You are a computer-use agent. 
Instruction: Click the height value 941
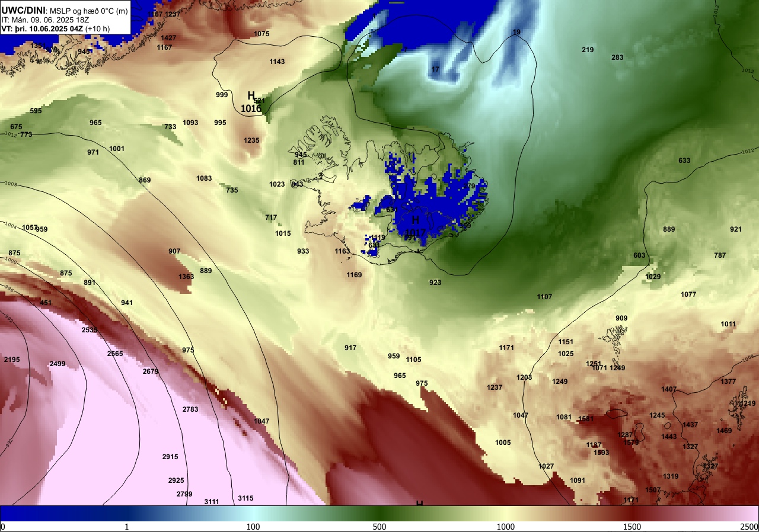(127, 303)
